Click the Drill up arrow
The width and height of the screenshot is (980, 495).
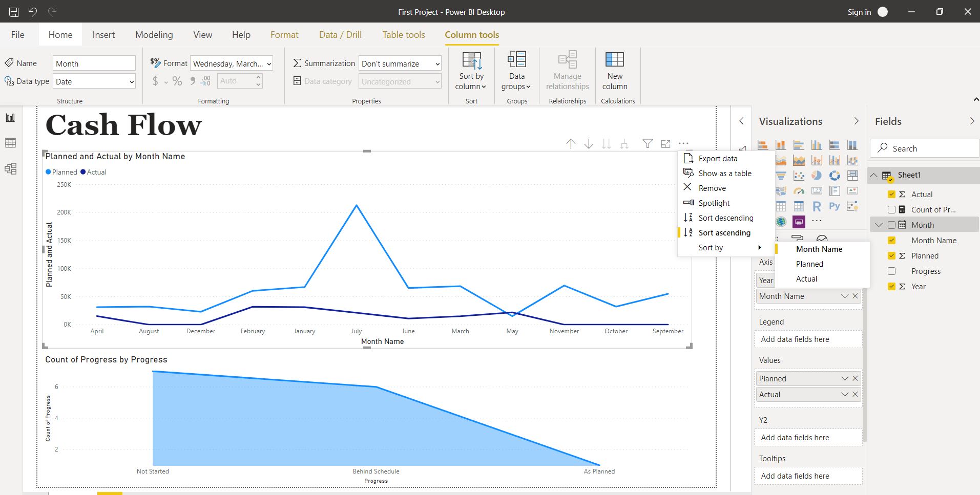[571, 144]
